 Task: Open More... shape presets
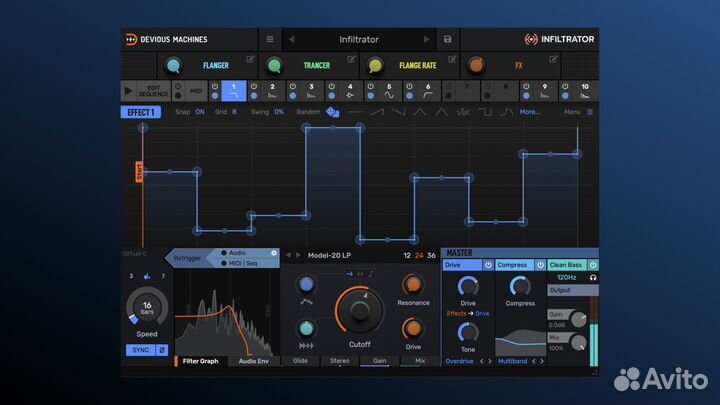click(x=529, y=112)
